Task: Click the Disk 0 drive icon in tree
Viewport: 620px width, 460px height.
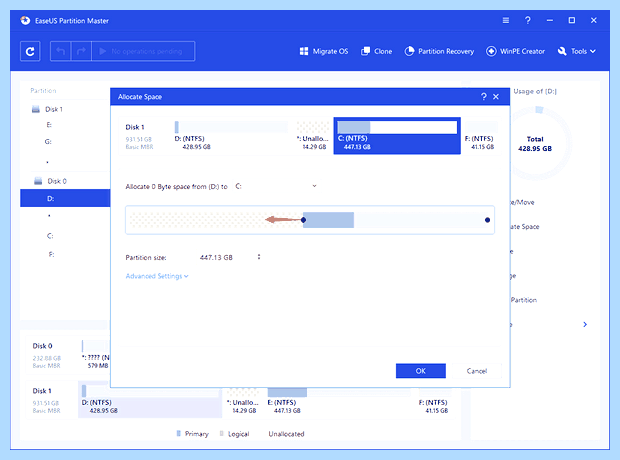Action: point(38,181)
